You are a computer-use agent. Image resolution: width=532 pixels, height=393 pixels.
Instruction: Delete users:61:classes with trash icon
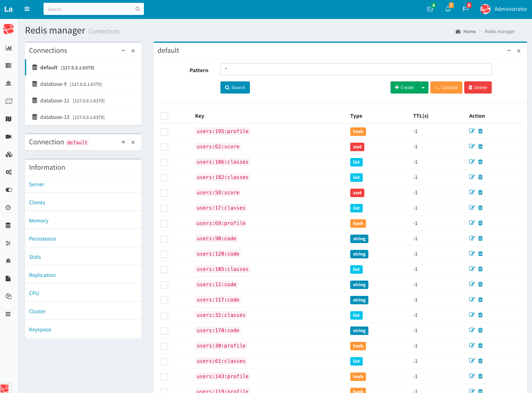click(480, 361)
